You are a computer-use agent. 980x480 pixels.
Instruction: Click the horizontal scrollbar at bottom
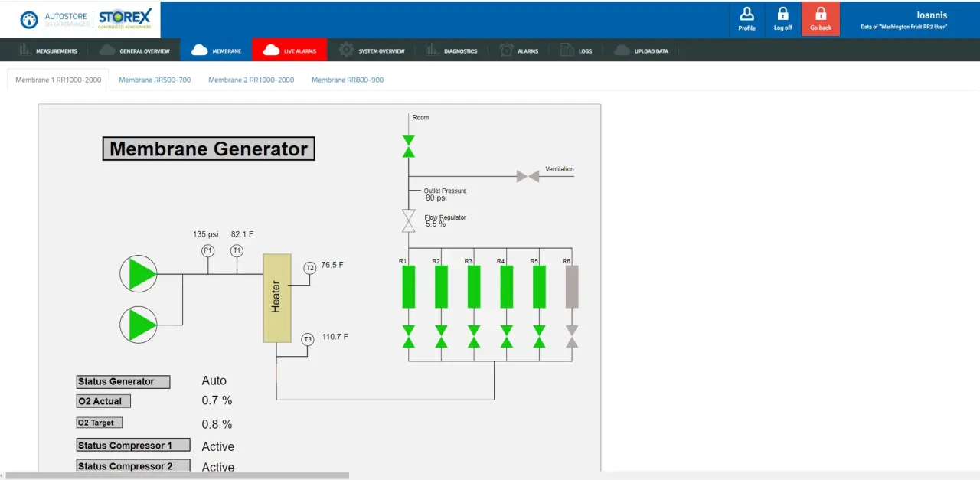coord(176,475)
